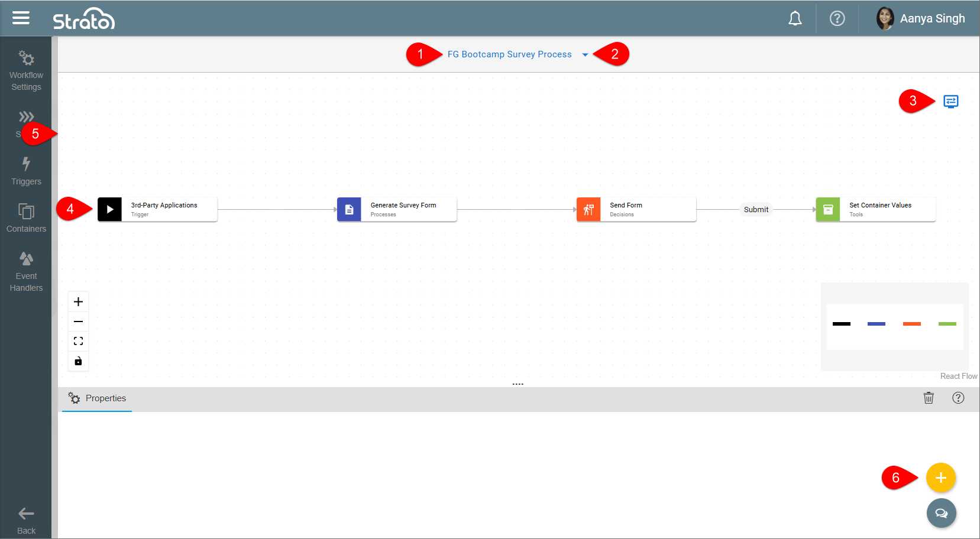
Task: Click FG Bootcamp Survey Process title
Action: [x=509, y=54]
